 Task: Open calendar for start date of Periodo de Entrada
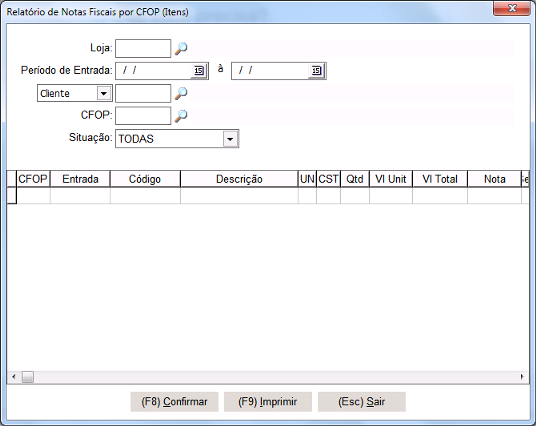199,71
